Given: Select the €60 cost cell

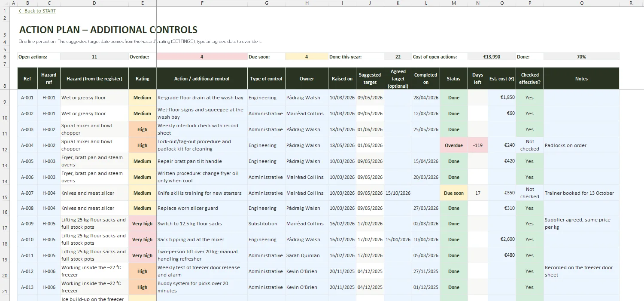Looking at the screenshot, I should [501, 114].
